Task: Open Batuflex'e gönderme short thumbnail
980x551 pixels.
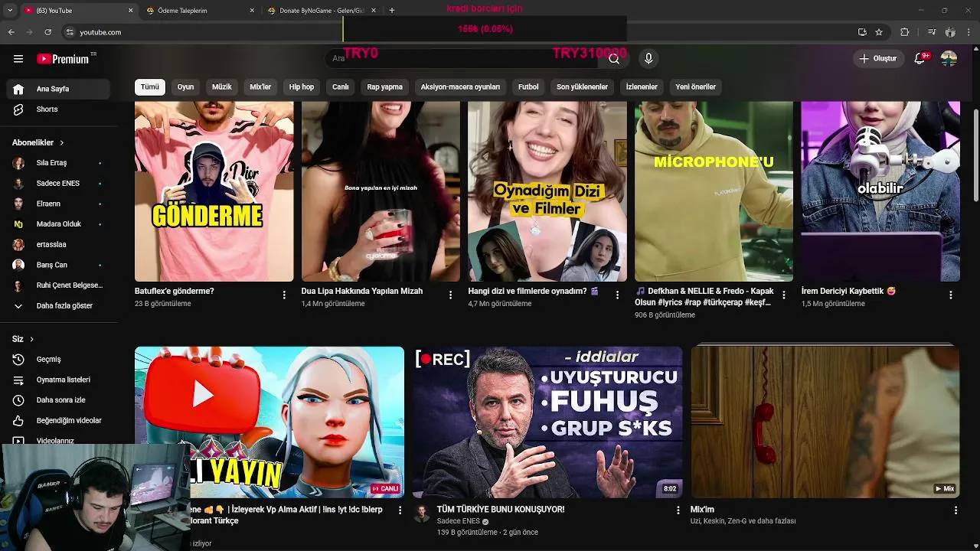Action: (214, 191)
